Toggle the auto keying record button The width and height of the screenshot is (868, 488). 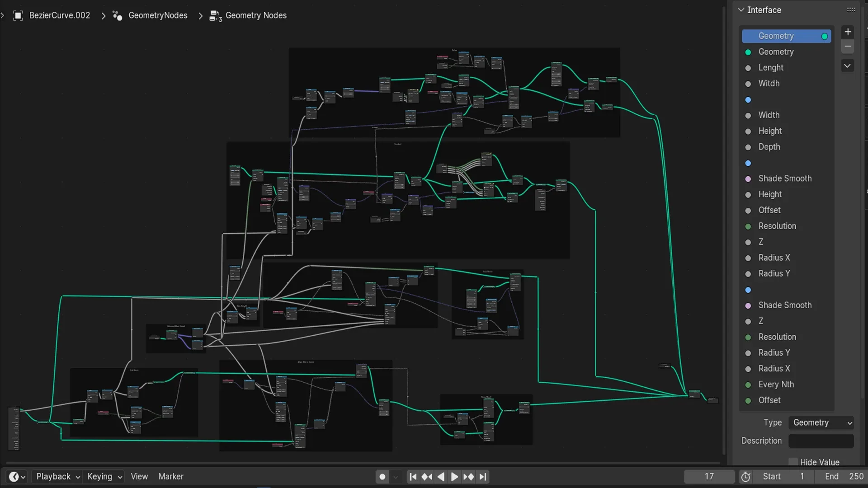tap(382, 477)
